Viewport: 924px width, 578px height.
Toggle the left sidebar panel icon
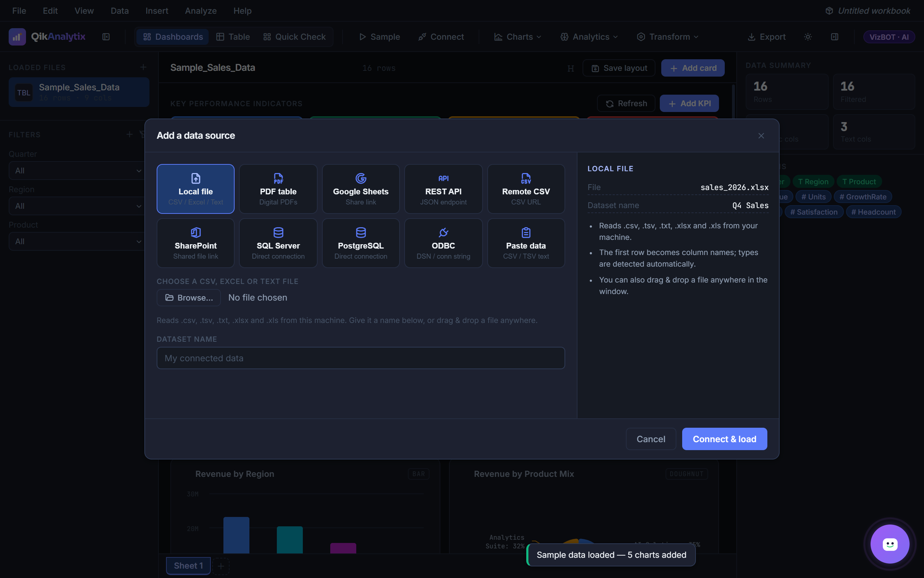coord(106,37)
